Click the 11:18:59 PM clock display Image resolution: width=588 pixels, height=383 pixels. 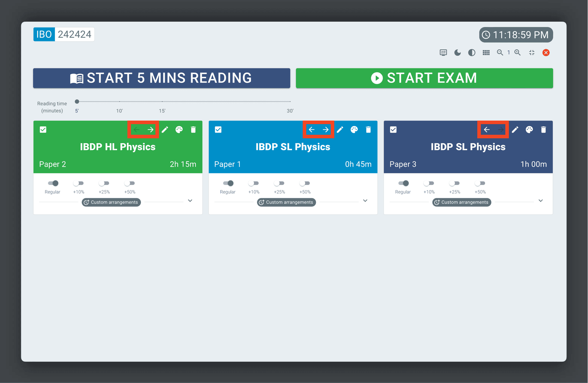516,35
